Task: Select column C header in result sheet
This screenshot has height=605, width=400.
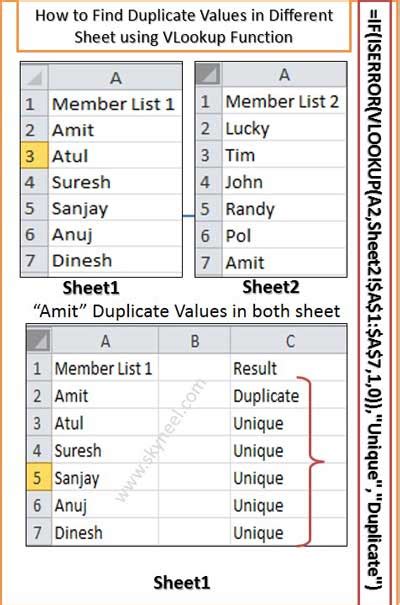Action: click(x=288, y=341)
